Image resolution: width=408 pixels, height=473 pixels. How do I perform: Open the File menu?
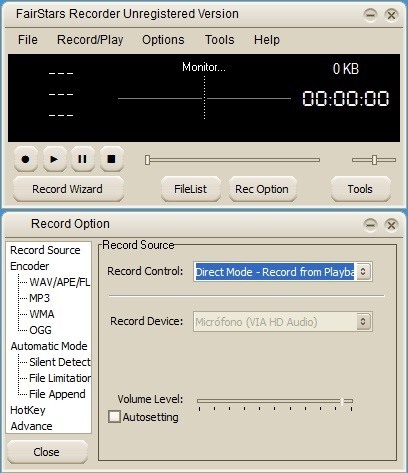pos(28,40)
